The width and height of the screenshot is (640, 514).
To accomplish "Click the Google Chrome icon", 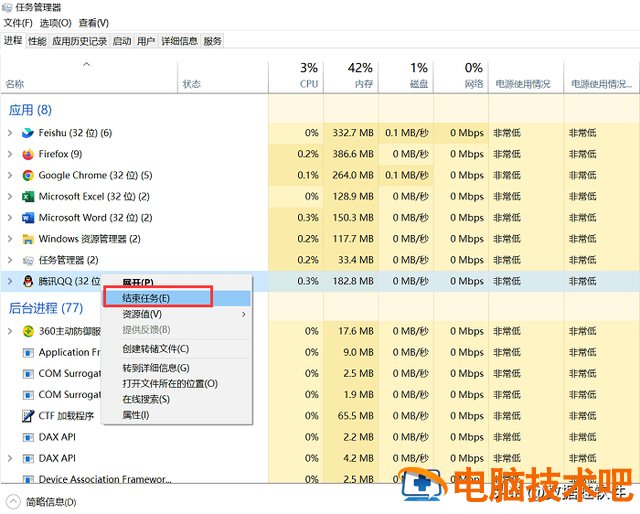I will [x=28, y=176].
